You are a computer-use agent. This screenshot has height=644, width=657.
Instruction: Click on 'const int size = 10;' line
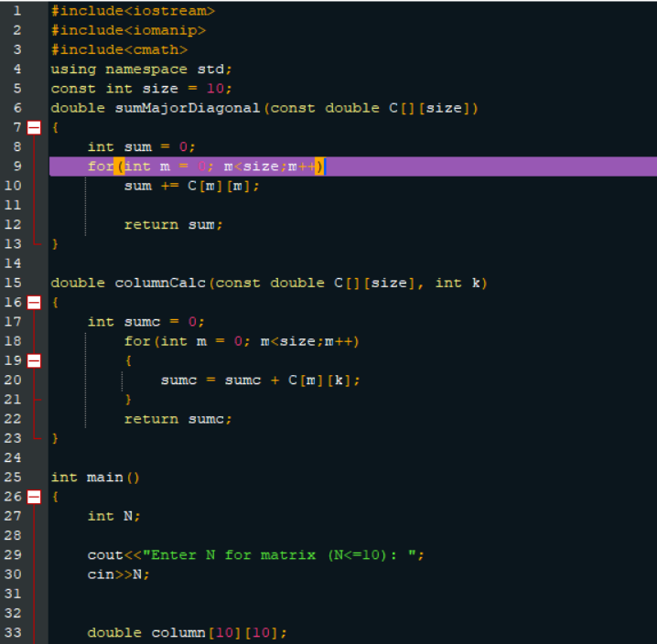click(142, 89)
